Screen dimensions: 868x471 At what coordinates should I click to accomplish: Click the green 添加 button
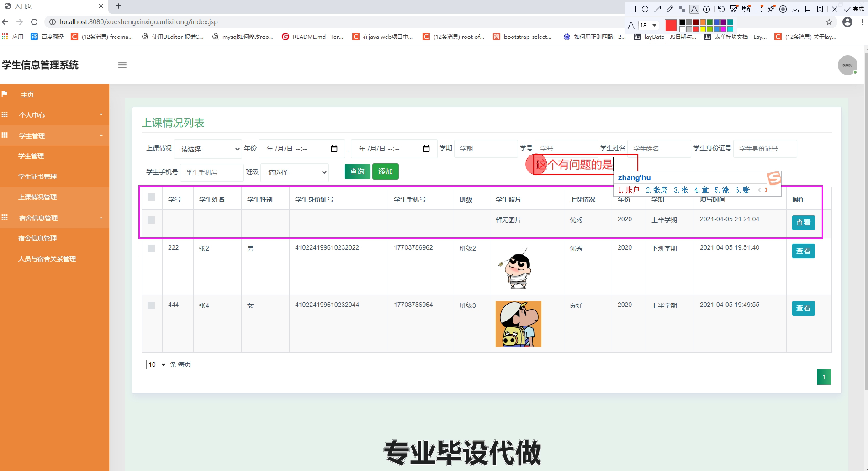click(x=385, y=171)
